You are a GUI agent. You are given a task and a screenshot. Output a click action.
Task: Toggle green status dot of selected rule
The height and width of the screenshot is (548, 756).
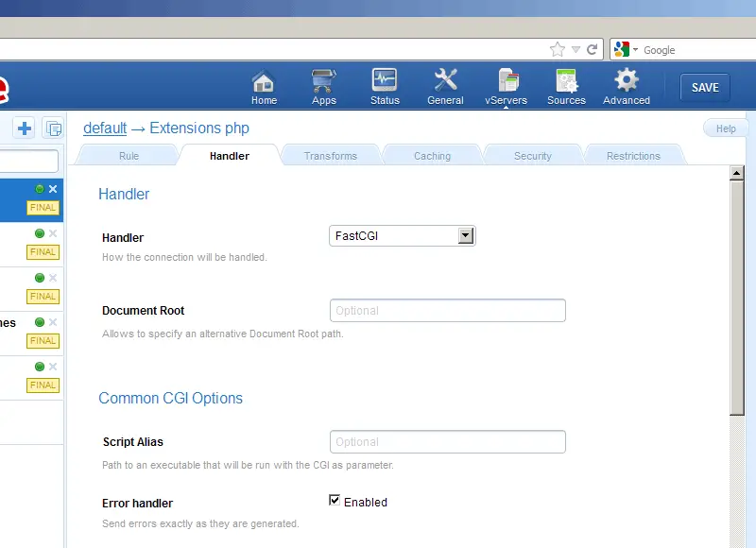(x=40, y=189)
